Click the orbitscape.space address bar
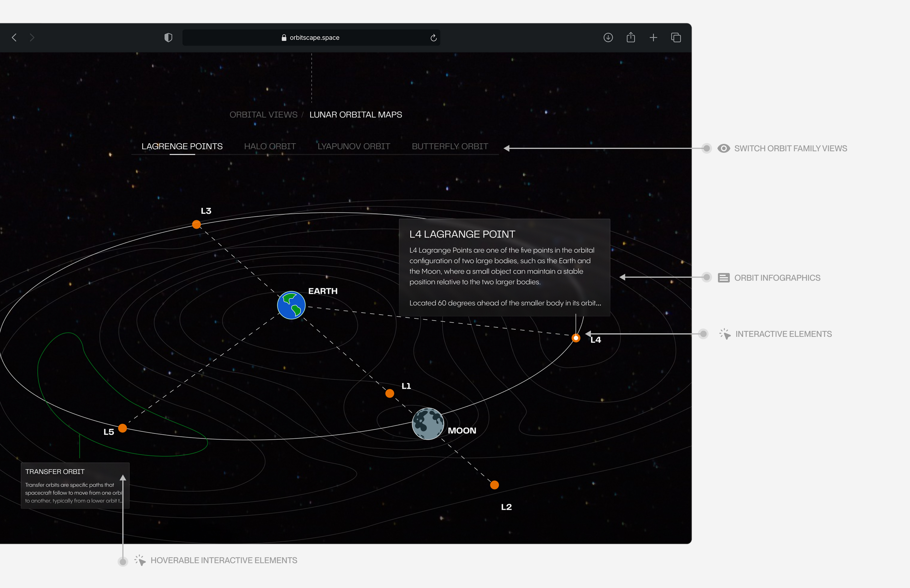The width and height of the screenshot is (910, 588). pyautogui.click(x=311, y=38)
